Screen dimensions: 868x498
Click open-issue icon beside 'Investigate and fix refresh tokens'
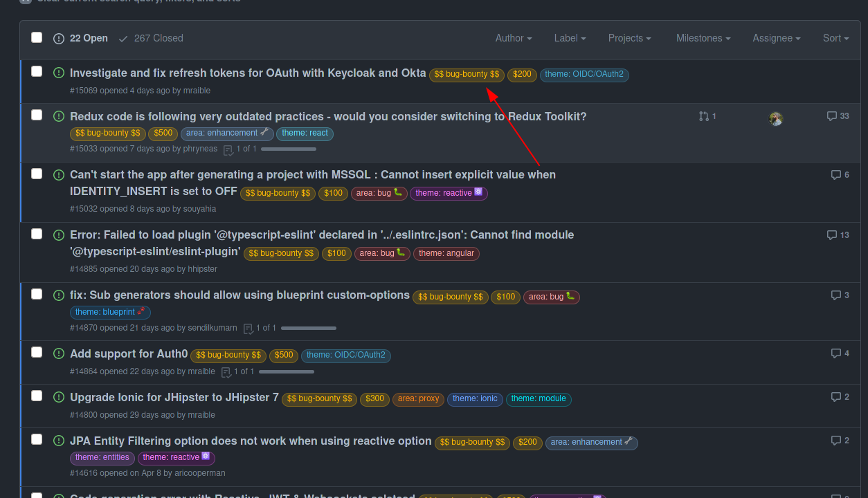[59, 73]
